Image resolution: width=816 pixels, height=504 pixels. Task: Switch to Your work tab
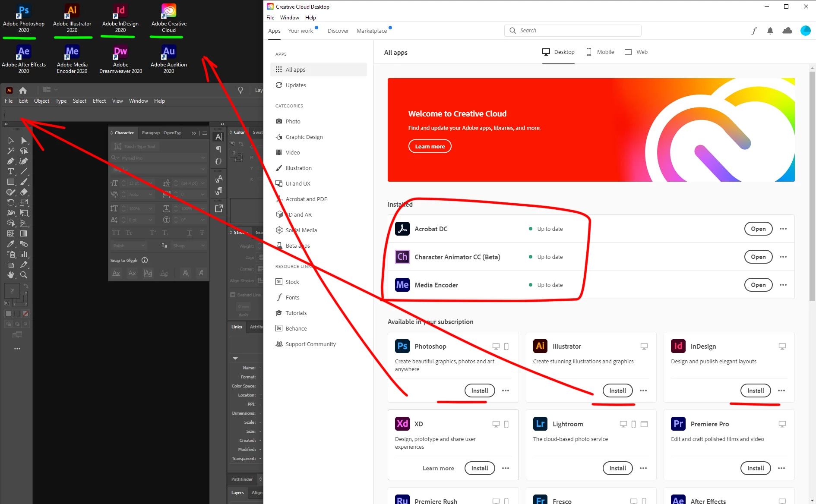point(300,31)
